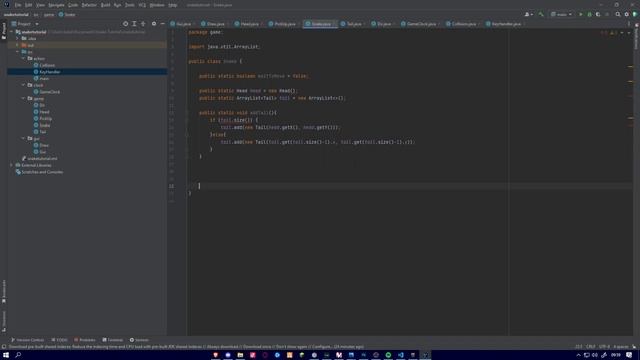Screen dimensions: 640x360
Task: Open the Refactor menu
Action: point(89,5)
